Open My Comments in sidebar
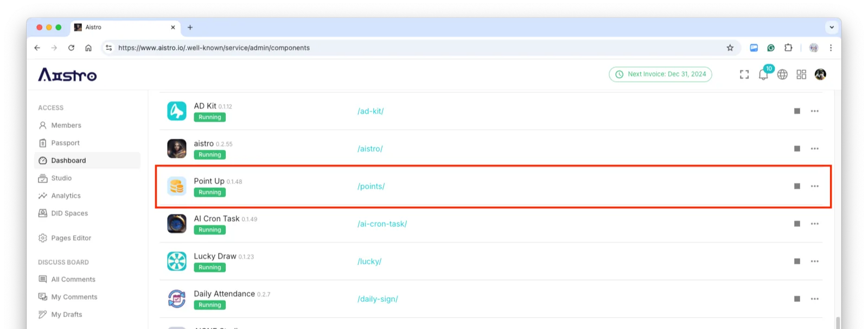 coord(87,297)
